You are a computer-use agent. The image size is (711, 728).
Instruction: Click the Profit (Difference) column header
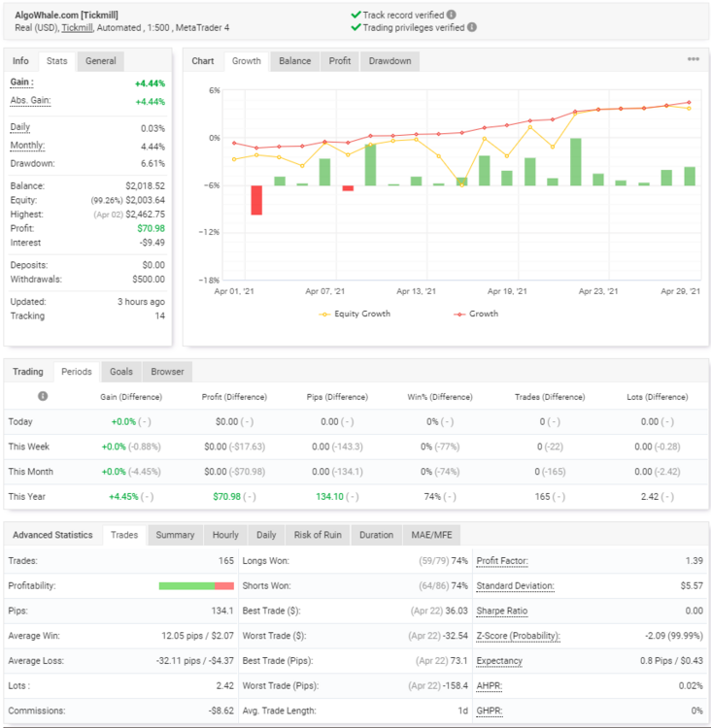[x=234, y=397]
